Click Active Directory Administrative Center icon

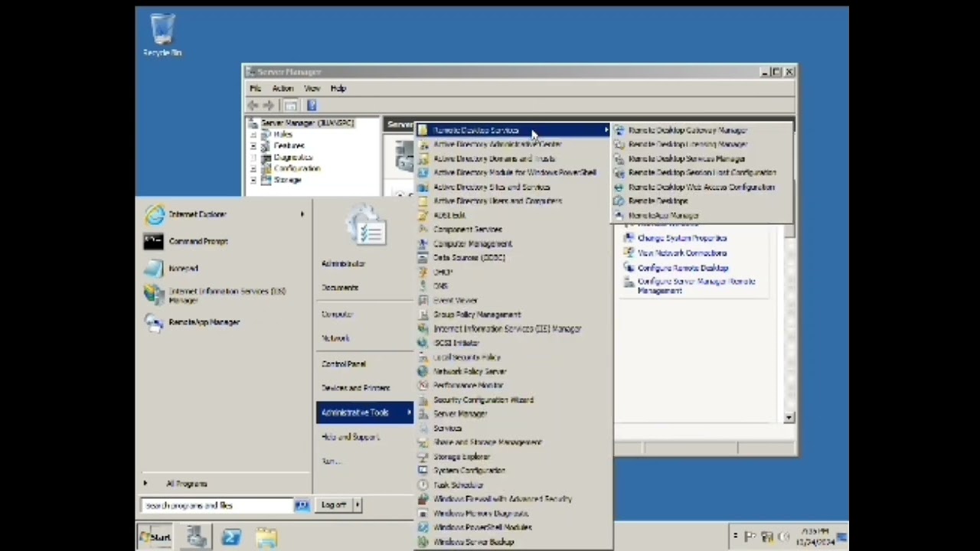[423, 145]
